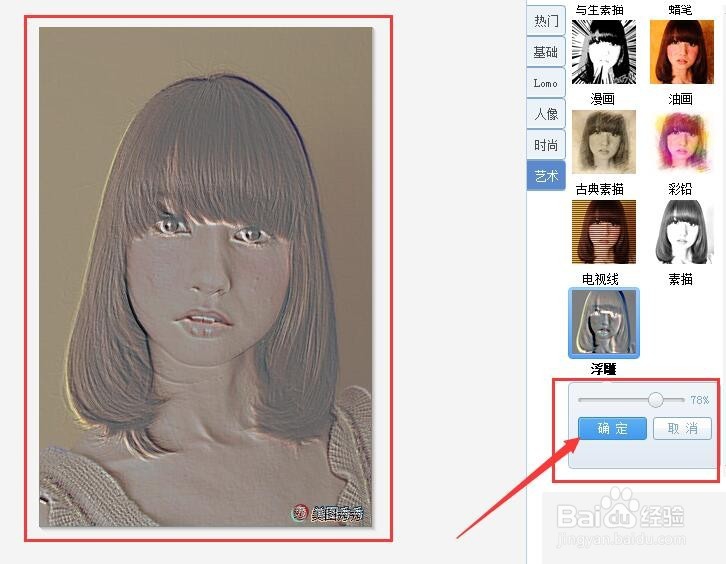Select the Lomo effects tab
Viewport: 726px width, 564px height.
click(x=546, y=83)
